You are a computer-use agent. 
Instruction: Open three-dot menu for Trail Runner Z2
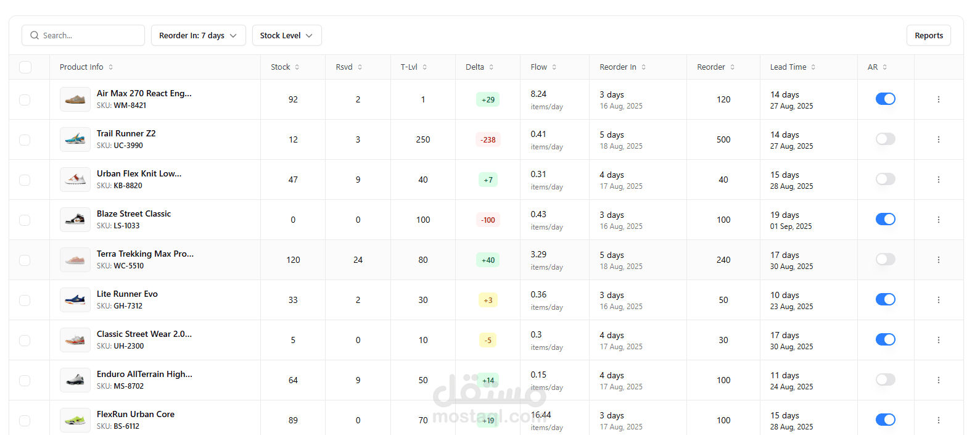coord(938,139)
